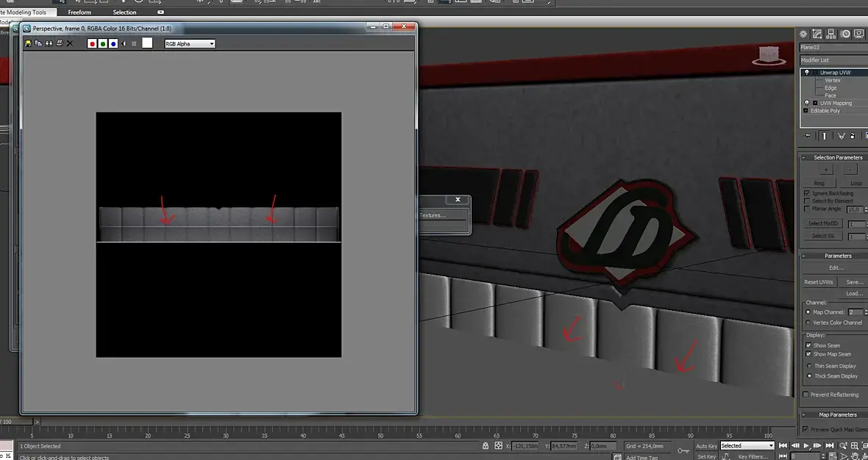Expand the UVW Mapping modifier node
The width and height of the screenshot is (868, 460).
[x=816, y=103]
